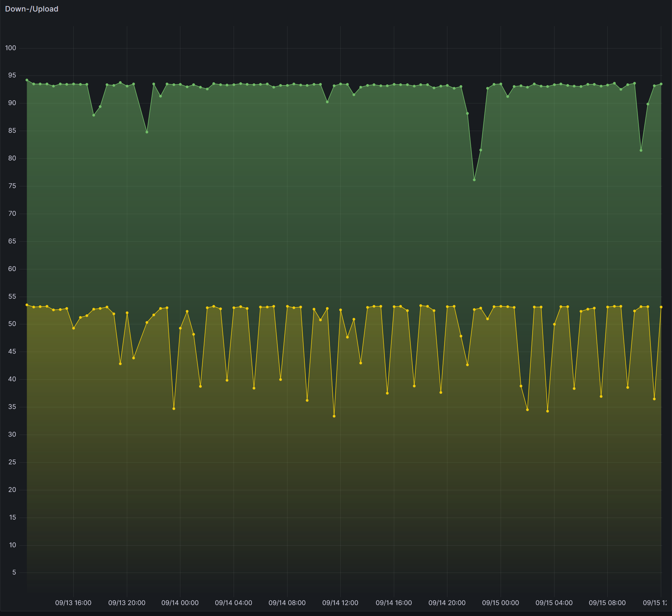The height and width of the screenshot is (616, 672).
Task: Select the 65 label on the vertical axis
Action: click(12, 241)
